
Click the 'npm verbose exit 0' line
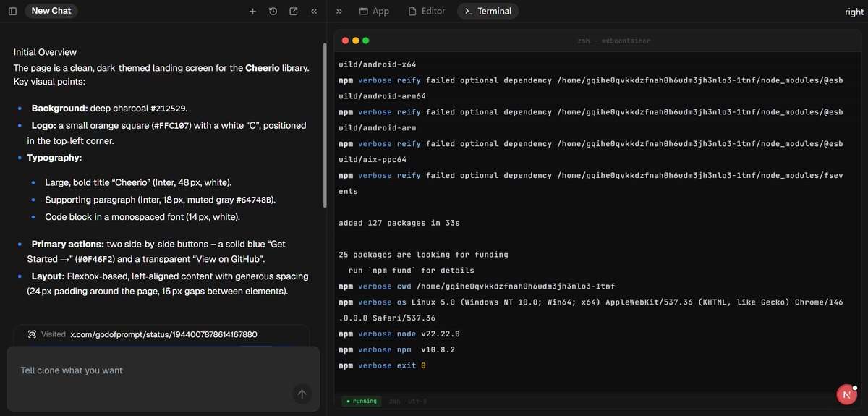tap(382, 366)
